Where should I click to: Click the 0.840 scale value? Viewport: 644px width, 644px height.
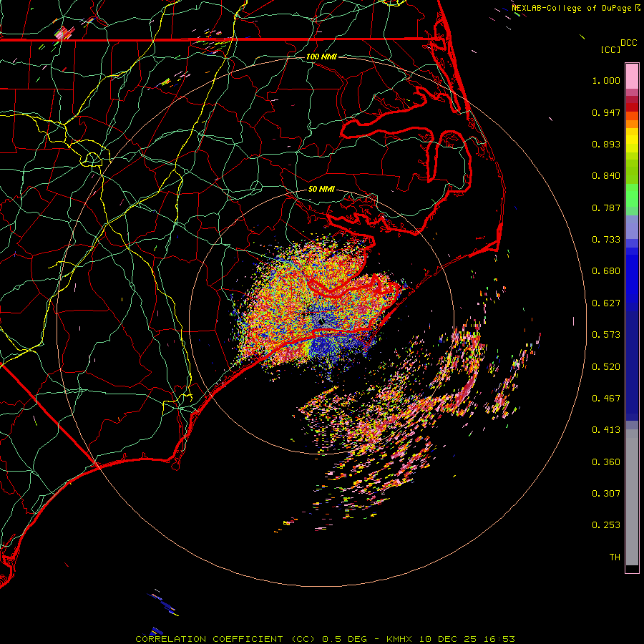click(606, 176)
